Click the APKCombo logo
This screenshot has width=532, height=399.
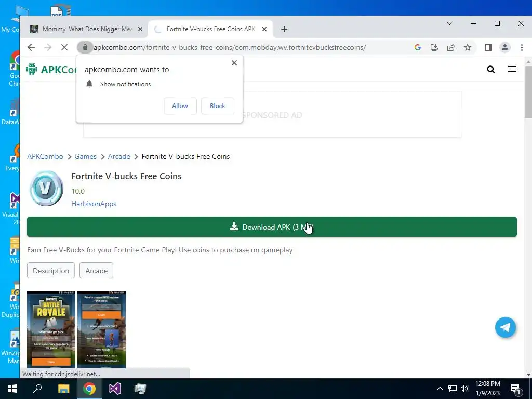pyautogui.click(x=51, y=69)
